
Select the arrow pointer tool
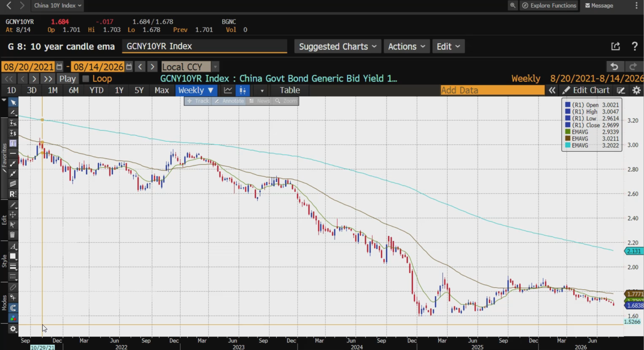point(13,102)
